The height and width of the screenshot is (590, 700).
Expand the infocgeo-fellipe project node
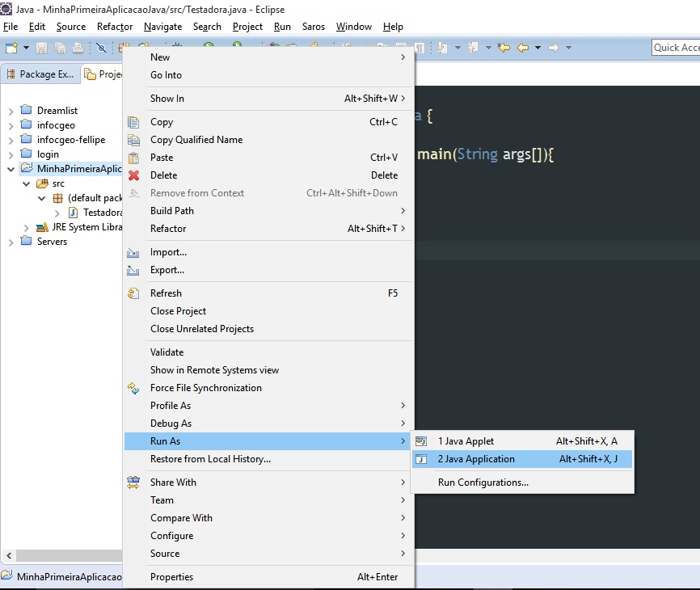(11, 141)
